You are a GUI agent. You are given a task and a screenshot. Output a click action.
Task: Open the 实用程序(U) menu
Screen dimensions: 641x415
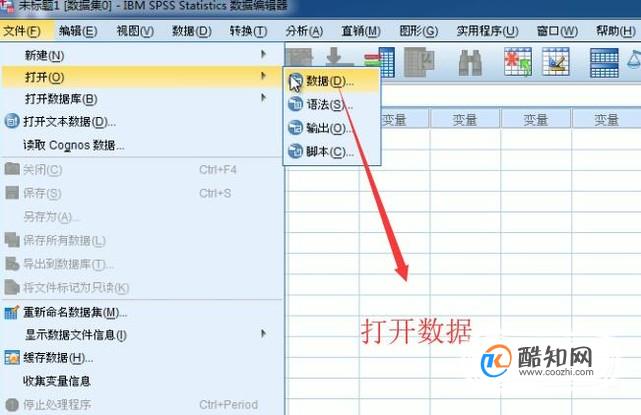(487, 31)
